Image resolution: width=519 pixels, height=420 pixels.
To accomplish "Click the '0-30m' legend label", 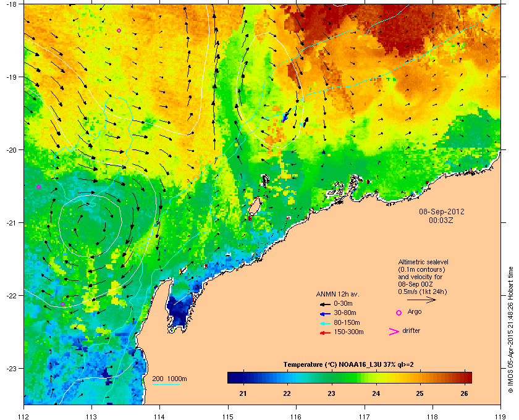I will click(x=343, y=303).
